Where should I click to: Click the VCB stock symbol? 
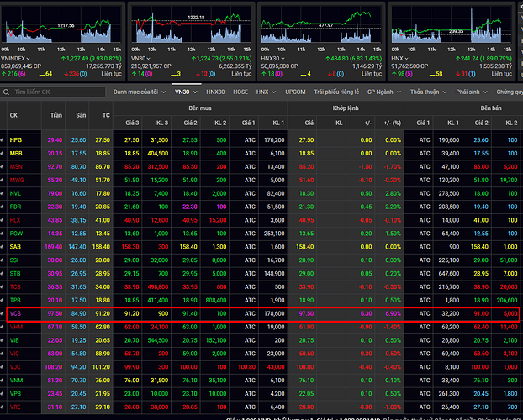[x=15, y=313]
